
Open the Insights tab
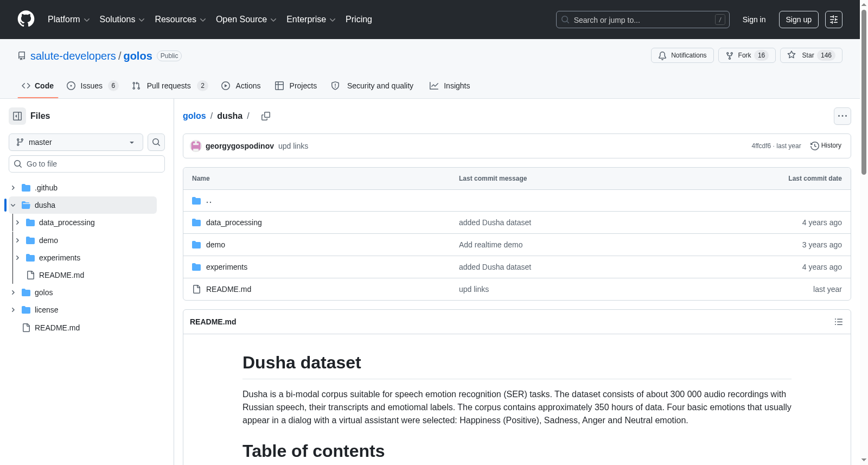pos(450,86)
